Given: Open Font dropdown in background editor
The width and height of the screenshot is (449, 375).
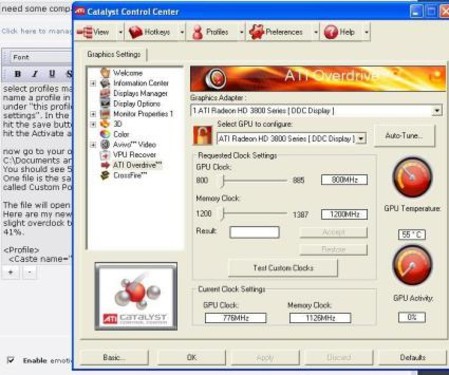Looking at the screenshot, I should (x=40, y=57).
